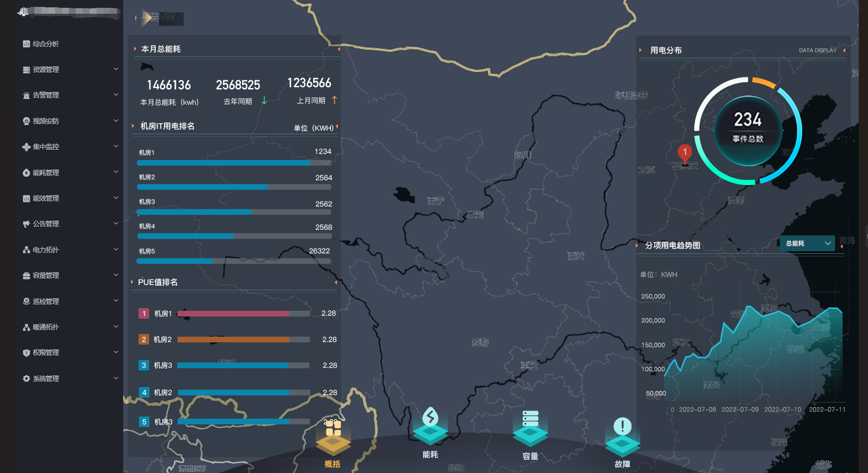Open the 巡检管理 menu label
This screenshot has height=473, width=868.
pyautogui.click(x=46, y=301)
